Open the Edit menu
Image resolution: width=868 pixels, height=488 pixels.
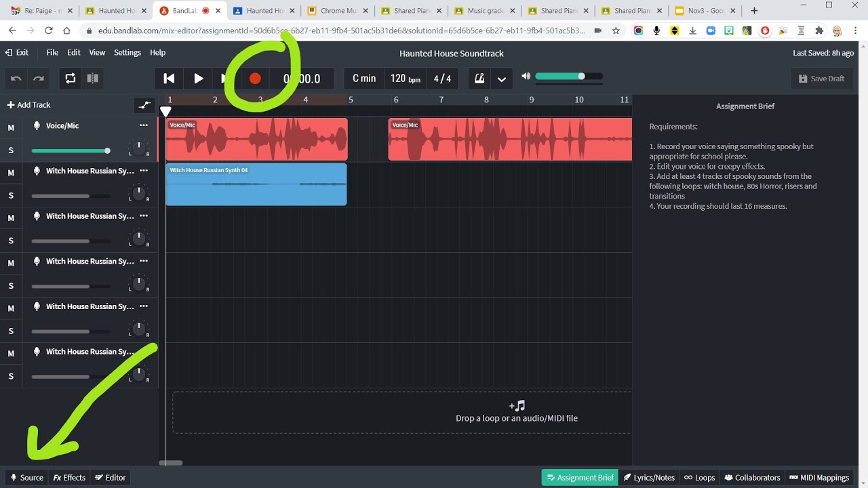pos(74,52)
